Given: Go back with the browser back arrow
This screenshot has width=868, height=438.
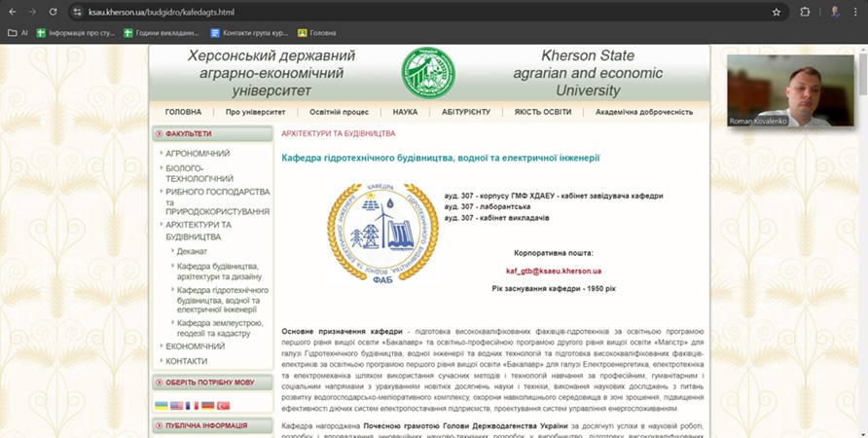Looking at the screenshot, I should point(13,12).
